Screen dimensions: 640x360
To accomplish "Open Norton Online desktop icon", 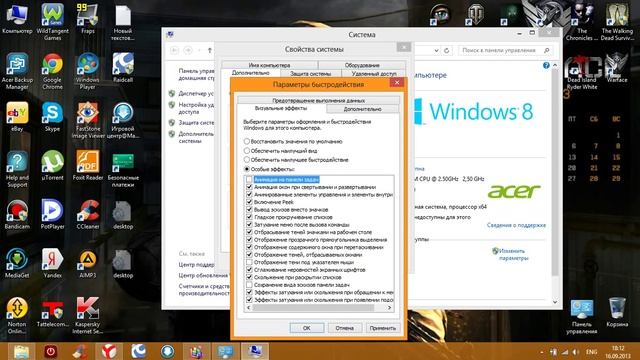I will click(17, 316).
